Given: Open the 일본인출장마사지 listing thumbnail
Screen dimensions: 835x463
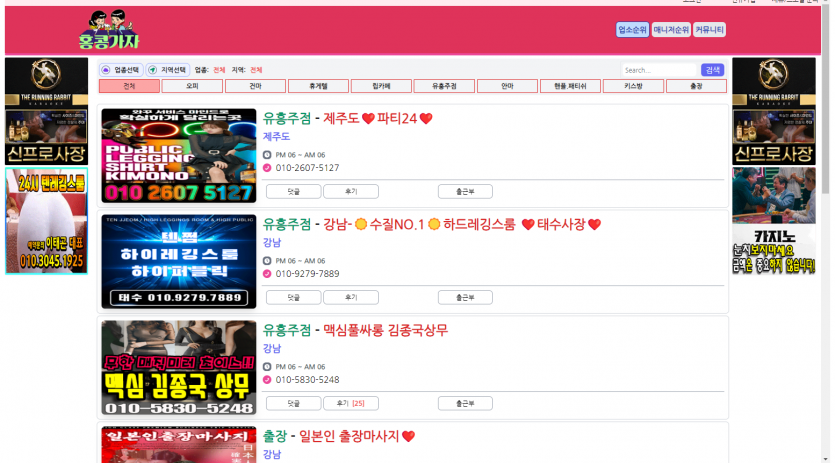Looking at the screenshot, I should 179,445.
